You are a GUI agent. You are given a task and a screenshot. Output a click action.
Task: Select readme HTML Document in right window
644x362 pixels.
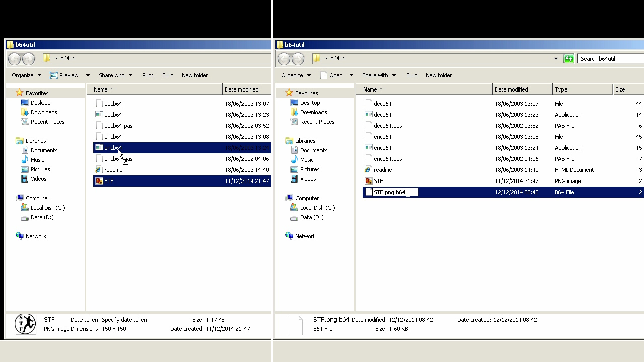503,170
